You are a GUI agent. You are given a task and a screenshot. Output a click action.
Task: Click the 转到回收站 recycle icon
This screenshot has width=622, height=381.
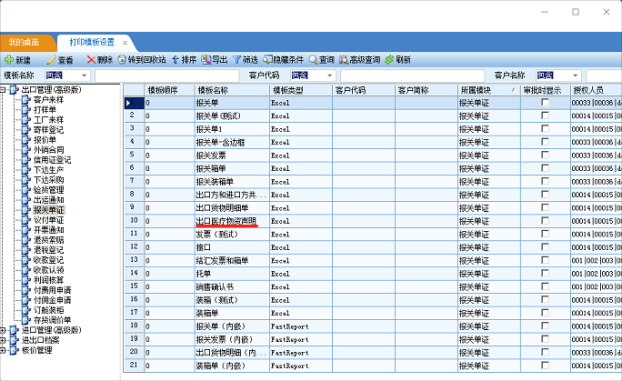point(122,60)
